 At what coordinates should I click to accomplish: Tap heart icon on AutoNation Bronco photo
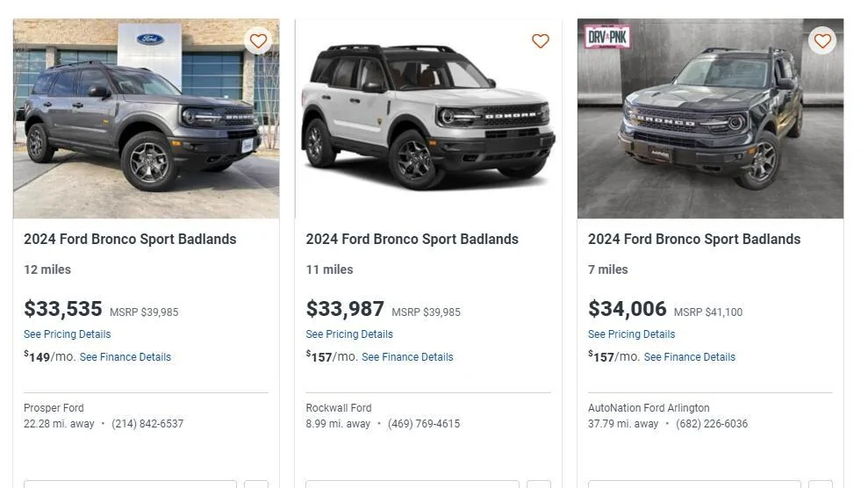click(822, 40)
